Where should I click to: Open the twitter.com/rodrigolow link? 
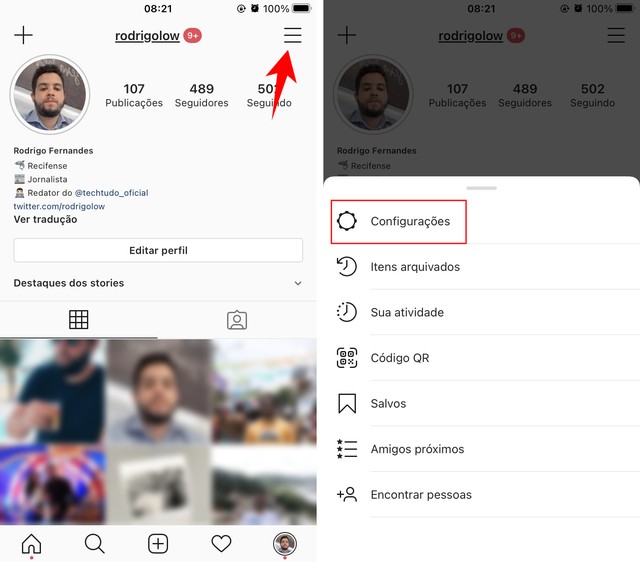click(x=59, y=206)
